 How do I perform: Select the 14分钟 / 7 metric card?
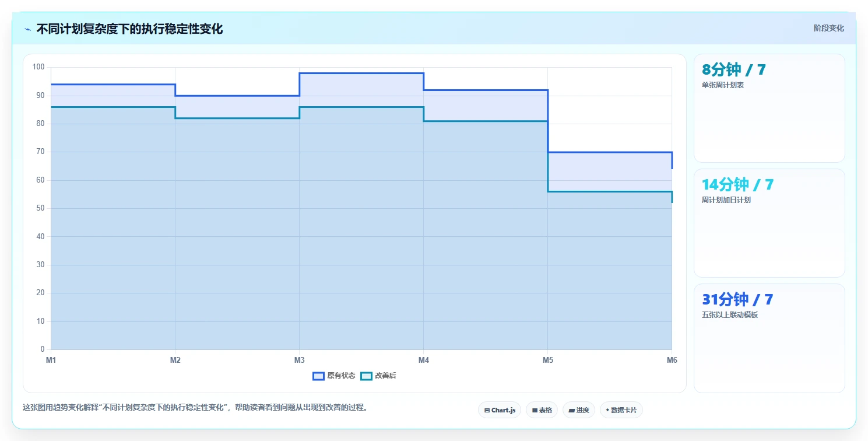pos(769,223)
